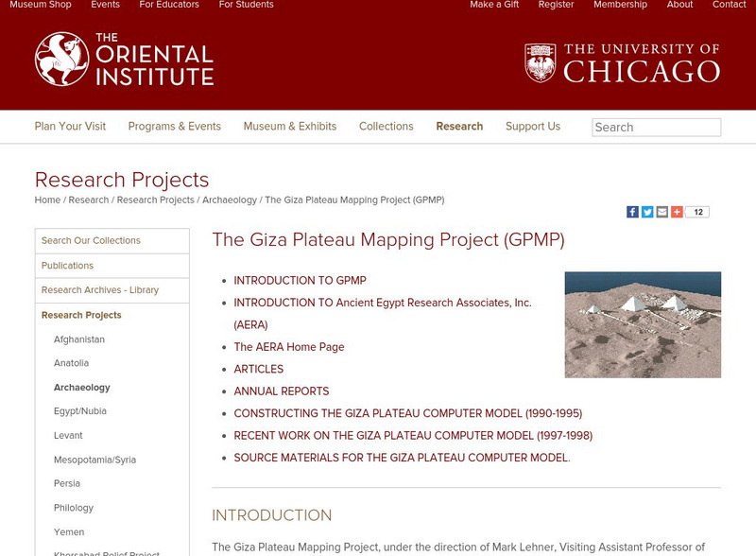The height and width of the screenshot is (556, 756).
Task: Click the University of Chicago crest logo
Action: click(541, 59)
